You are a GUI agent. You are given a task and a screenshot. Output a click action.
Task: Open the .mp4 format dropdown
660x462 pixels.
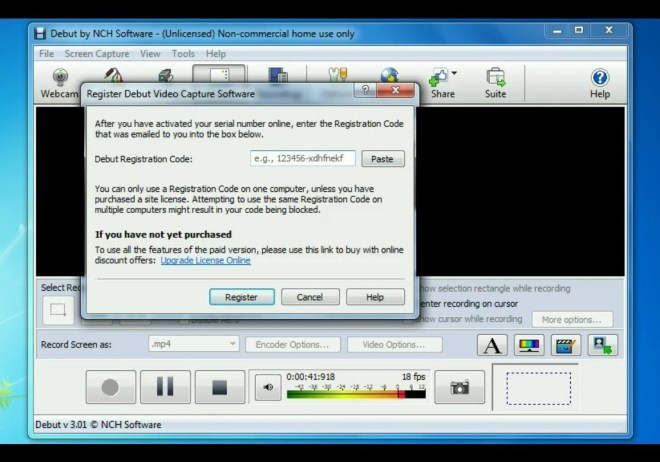(x=194, y=344)
